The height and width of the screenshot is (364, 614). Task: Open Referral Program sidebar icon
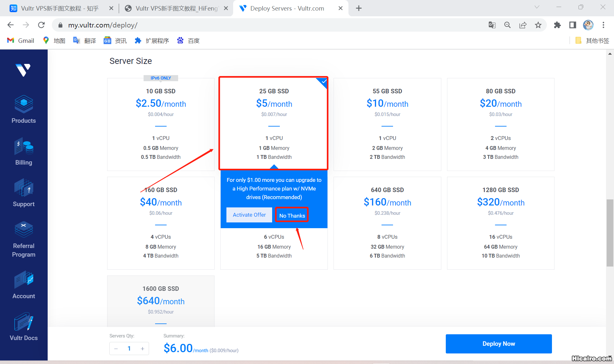tap(24, 230)
